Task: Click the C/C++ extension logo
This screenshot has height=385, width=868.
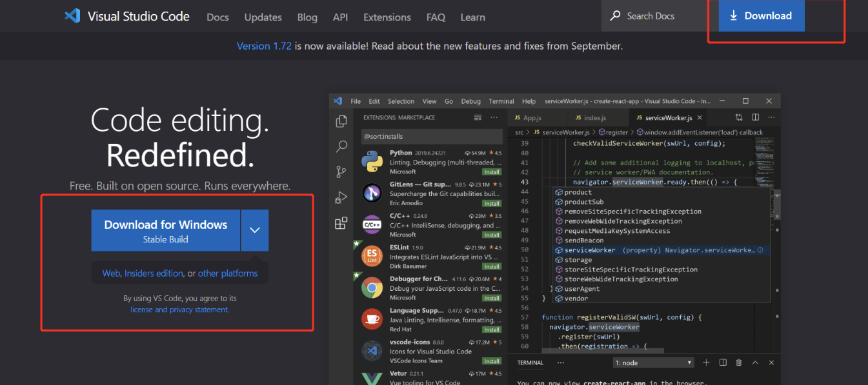Action: click(372, 224)
